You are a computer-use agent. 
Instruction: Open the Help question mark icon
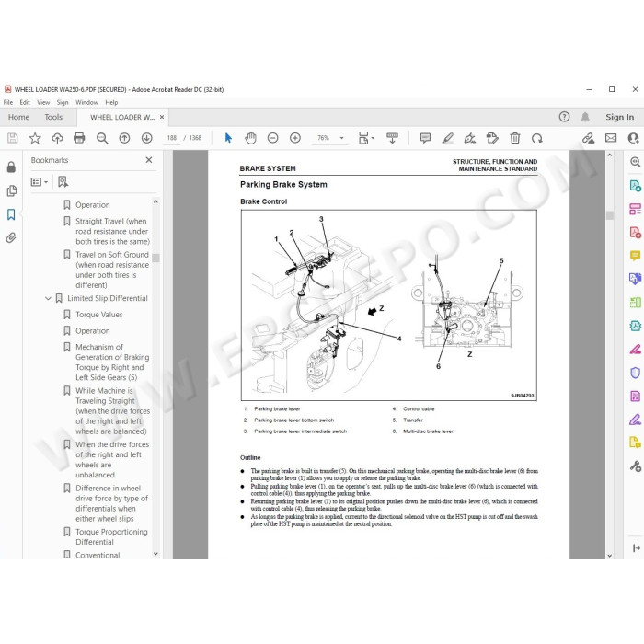click(564, 117)
